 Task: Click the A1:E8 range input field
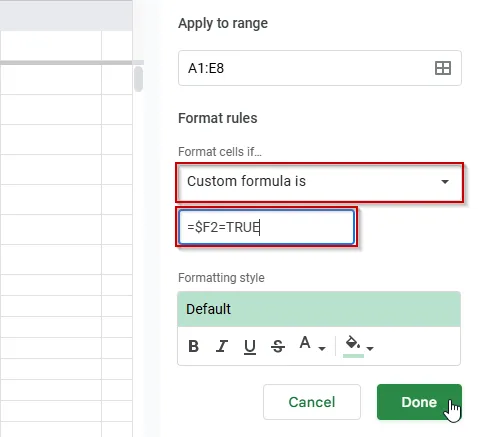tap(320, 68)
